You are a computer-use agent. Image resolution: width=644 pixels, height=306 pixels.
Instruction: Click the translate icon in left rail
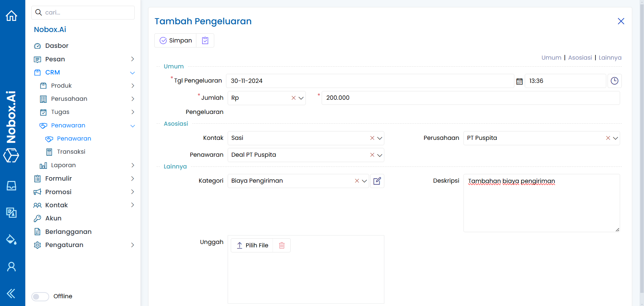click(11, 213)
